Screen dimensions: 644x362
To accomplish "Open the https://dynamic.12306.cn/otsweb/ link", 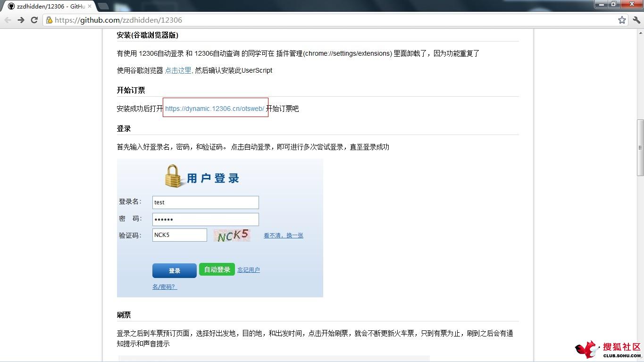I will 215,109.
